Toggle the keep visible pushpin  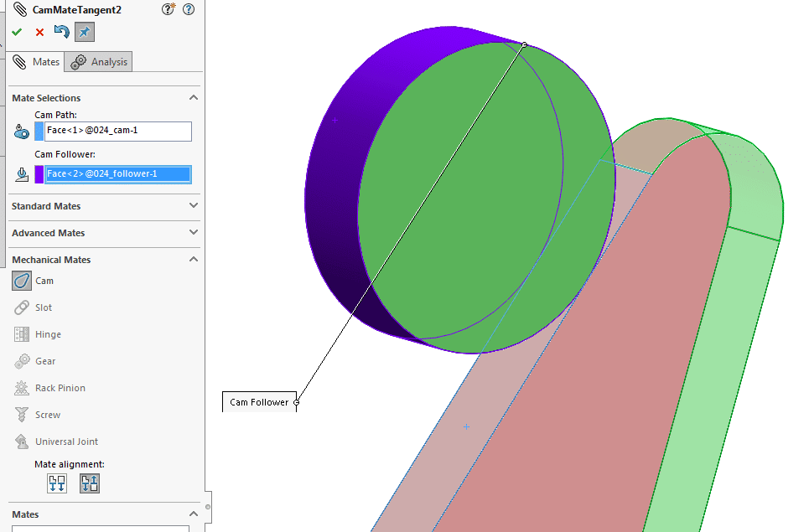point(84,32)
